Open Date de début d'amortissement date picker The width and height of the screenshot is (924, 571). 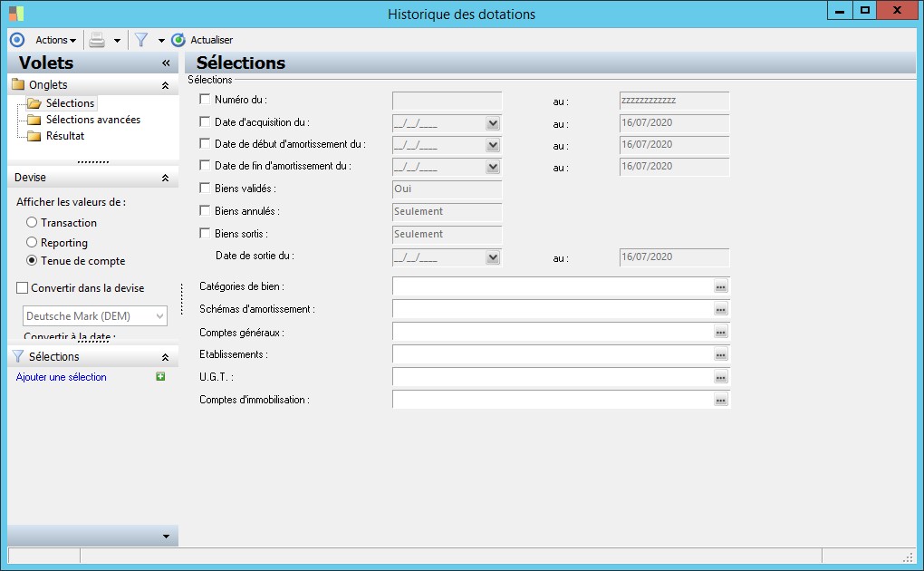(493, 145)
